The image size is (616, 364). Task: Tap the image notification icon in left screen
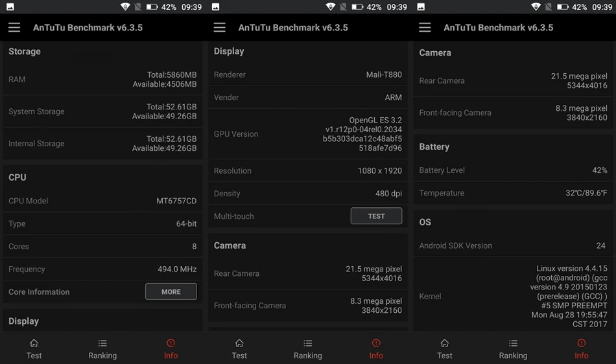(x=10, y=6)
